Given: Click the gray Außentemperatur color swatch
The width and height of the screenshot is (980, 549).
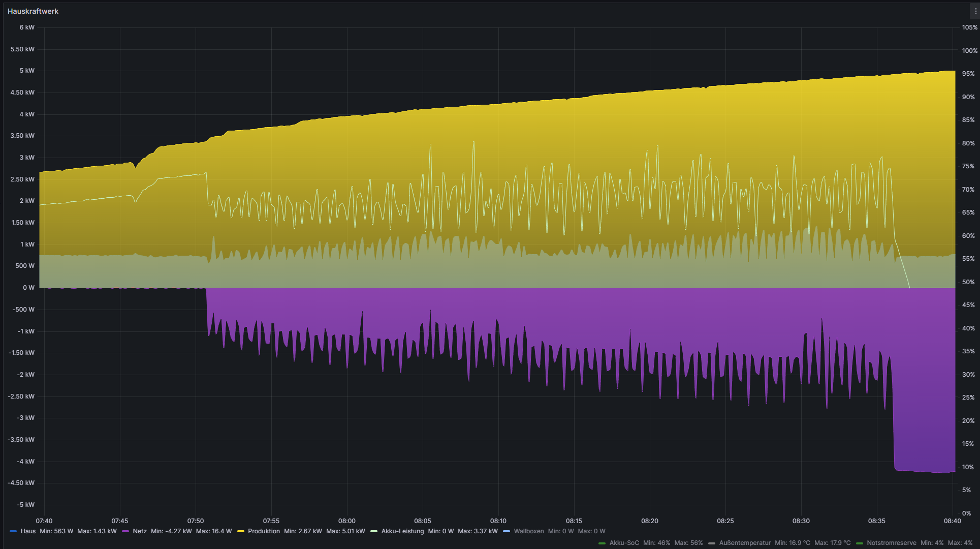Looking at the screenshot, I should click(712, 543).
